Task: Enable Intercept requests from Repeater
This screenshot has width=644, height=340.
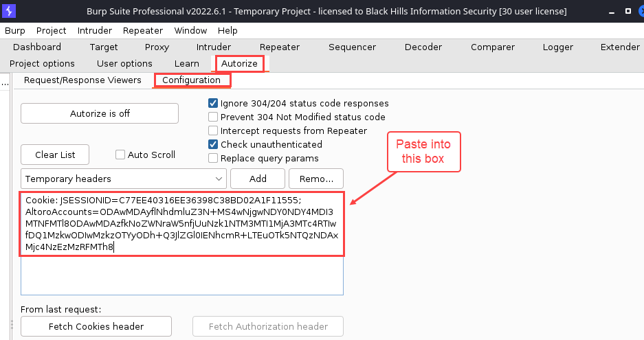Action: 213,131
